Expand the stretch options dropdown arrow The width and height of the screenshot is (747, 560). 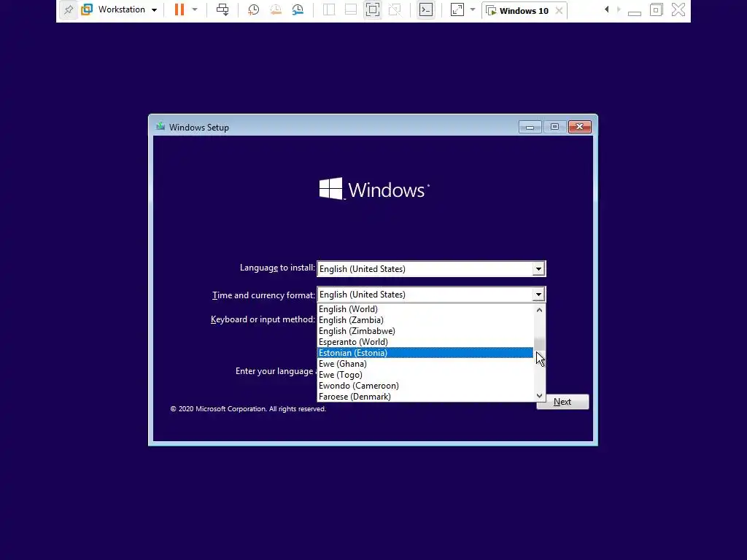(x=473, y=9)
